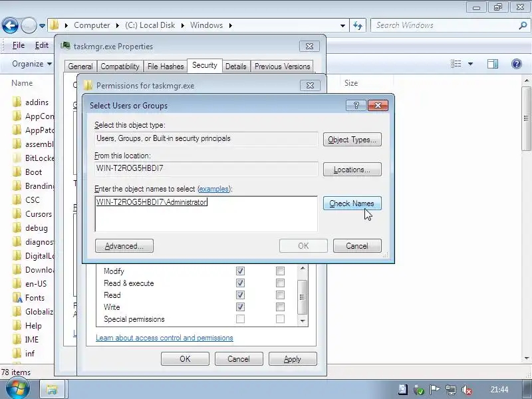
Task: Cancel the Select Users or Groups dialog
Action: 357,246
